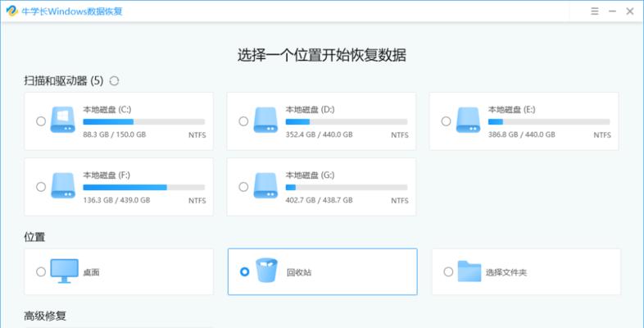Image resolution: width=644 pixels, height=328 pixels.
Task: Click the 选择一个位置开始恢复数据 heading
Action: coord(321,55)
